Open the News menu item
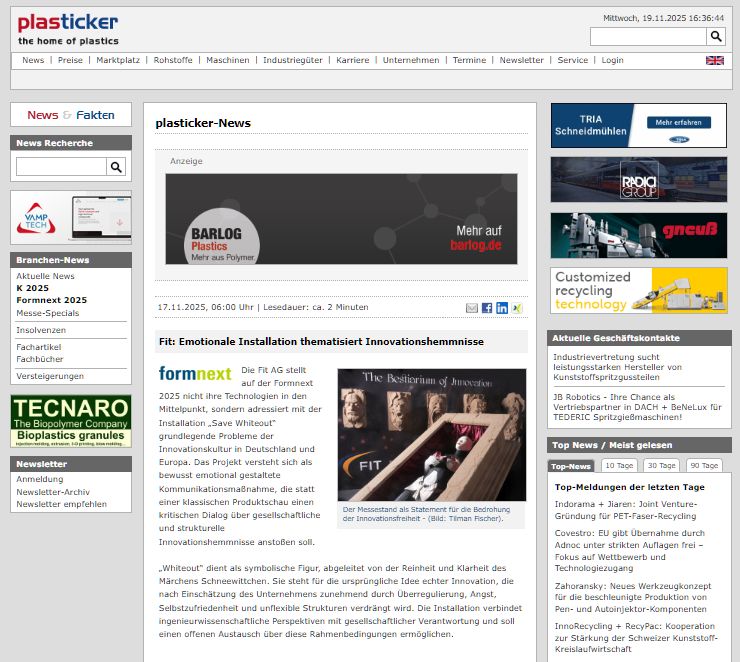Image resolution: width=740 pixels, height=662 pixels. point(33,60)
